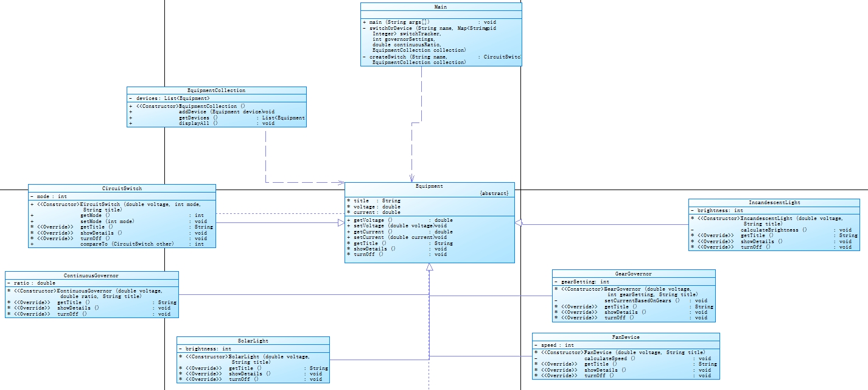The image size is (868, 390).
Task: Select brightness: int in IncandescentLight
Action: click(x=717, y=210)
